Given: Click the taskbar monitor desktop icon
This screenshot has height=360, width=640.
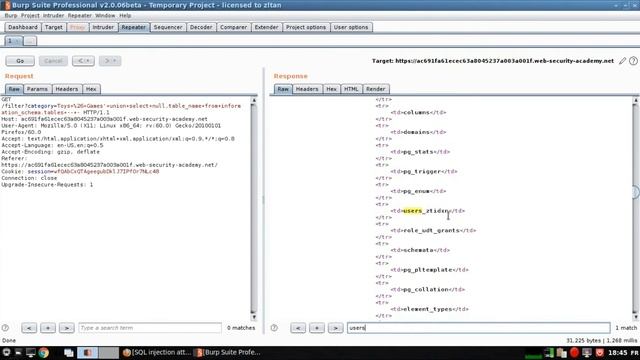Looking at the screenshot, I should pyautogui.click(x=31, y=353).
